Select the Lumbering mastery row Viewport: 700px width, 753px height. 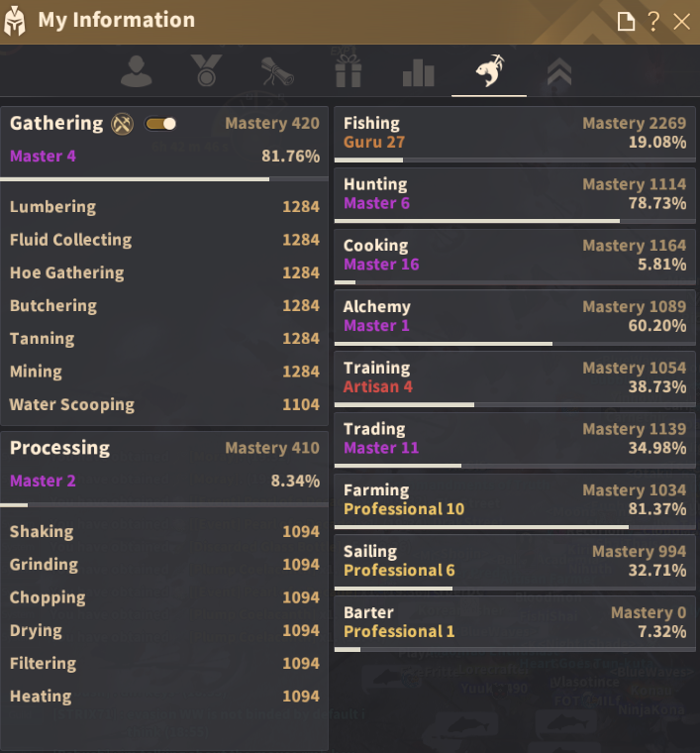click(x=164, y=207)
